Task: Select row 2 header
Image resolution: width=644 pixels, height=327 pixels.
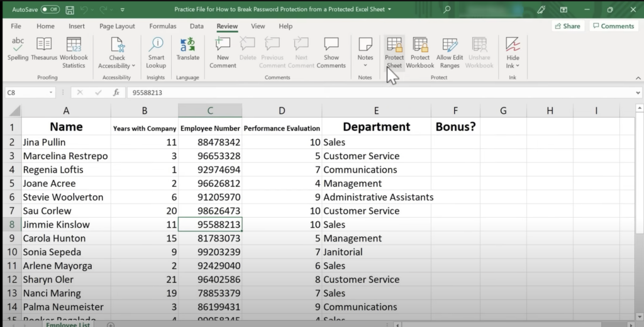Action: 12,142
